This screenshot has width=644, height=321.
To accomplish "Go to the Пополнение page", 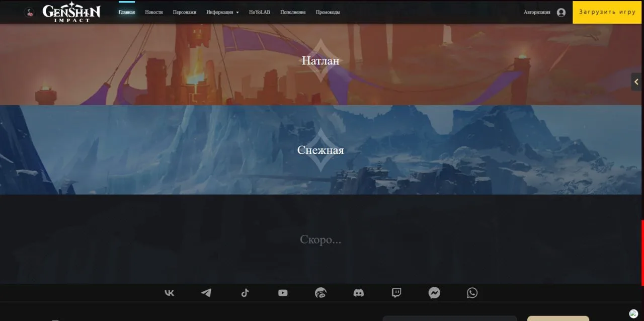I will click(x=293, y=12).
